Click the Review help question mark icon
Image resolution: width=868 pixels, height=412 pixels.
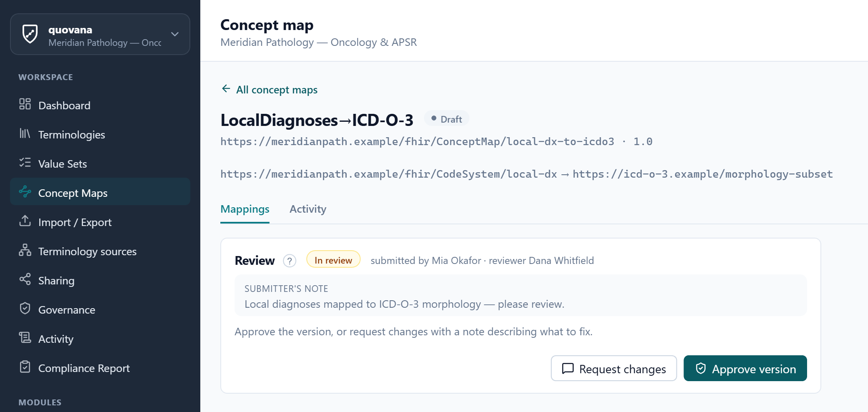click(290, 261)
